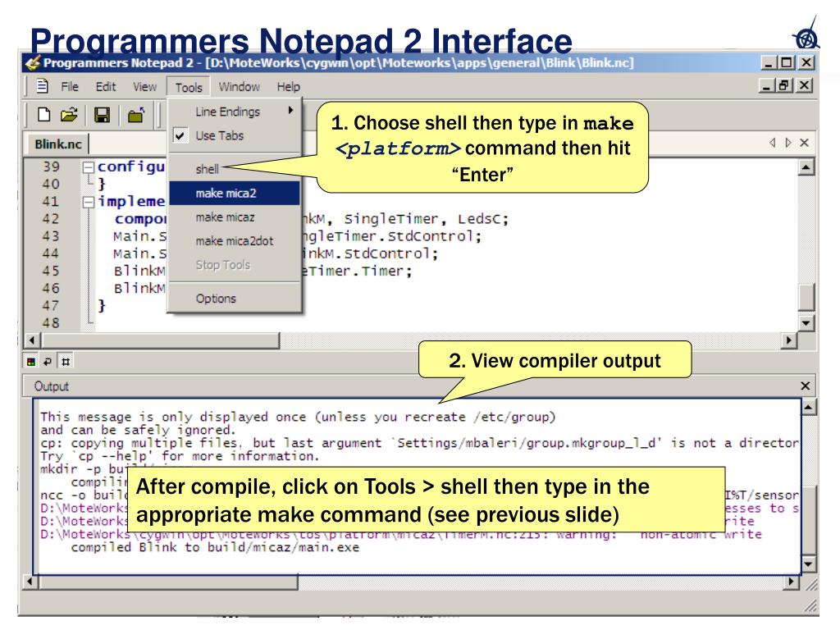Screen dimensions: 840x630
Task: Click the hash grid icon above Output panel
Action: [66, 362]
